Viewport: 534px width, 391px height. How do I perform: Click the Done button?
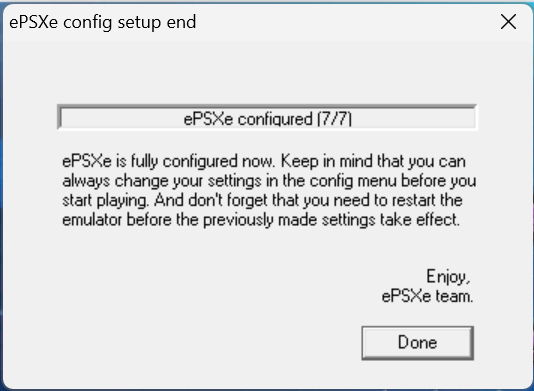click(418, 343)
